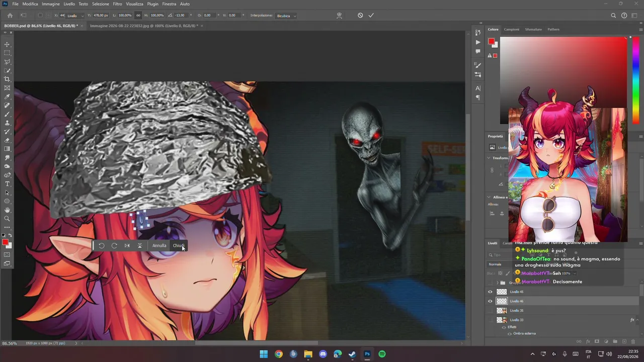Image resolution: width=644 pixels, height=362 pixels.
Task: Select the Clone Stamp tool
Action: click(x=7, y=123)
